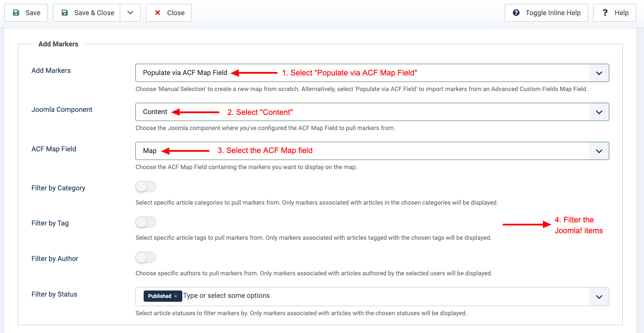Open the Help button
Screen dimensions: 644x333
(615, 13)
